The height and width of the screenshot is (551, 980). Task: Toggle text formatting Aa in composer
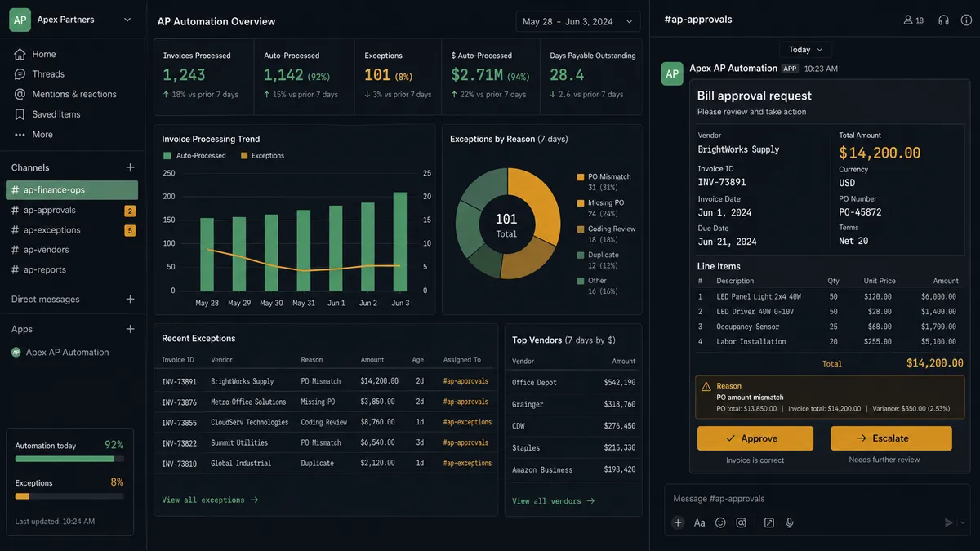(x=699, y=522)
